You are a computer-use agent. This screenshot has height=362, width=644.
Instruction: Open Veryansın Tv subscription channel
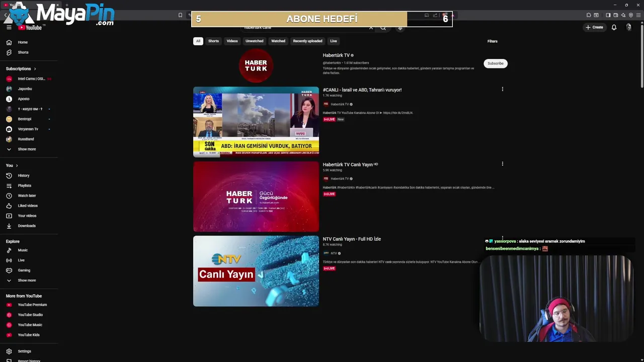29,129
